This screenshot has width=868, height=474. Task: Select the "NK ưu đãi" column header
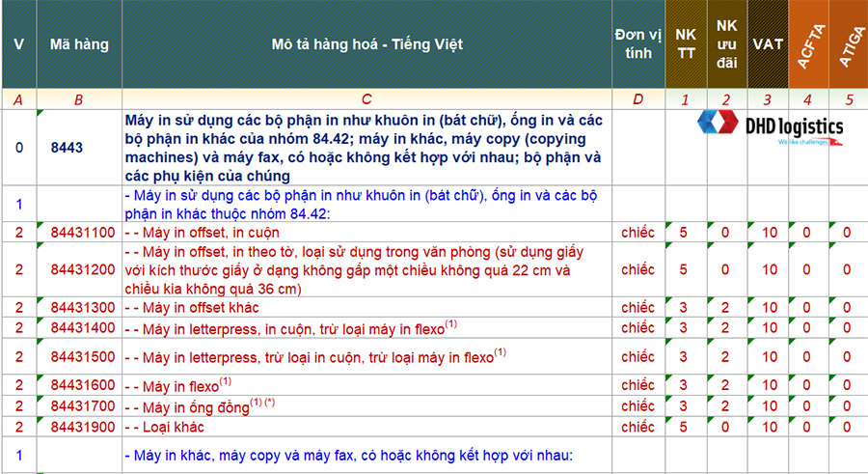(725, 44)
